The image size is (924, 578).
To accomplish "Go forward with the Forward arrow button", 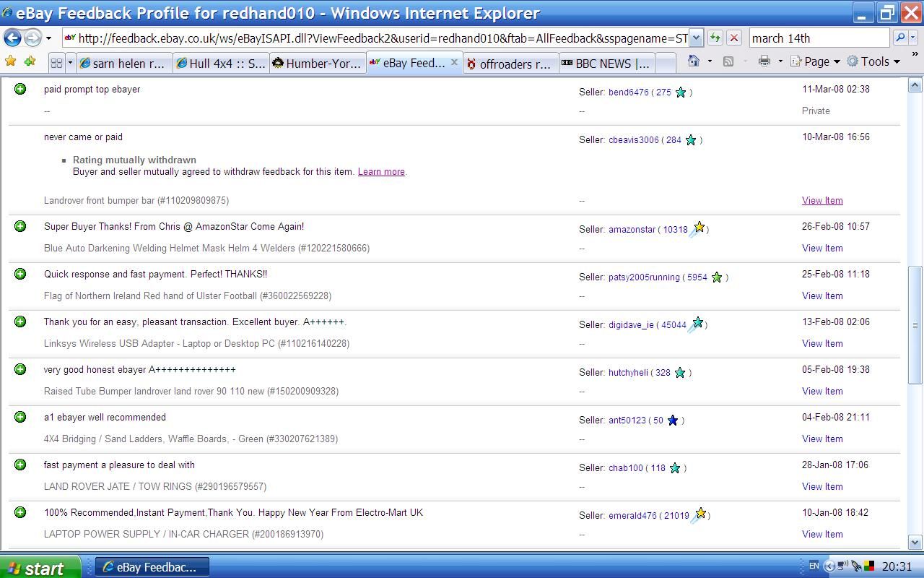I will pos(32,38).
